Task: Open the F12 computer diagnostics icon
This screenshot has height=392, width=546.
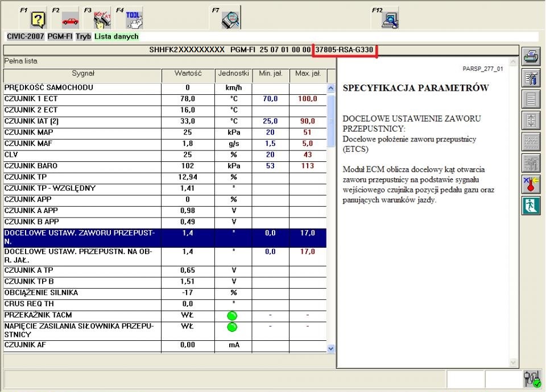Action: pyautogui.click(x=390, y=20)
